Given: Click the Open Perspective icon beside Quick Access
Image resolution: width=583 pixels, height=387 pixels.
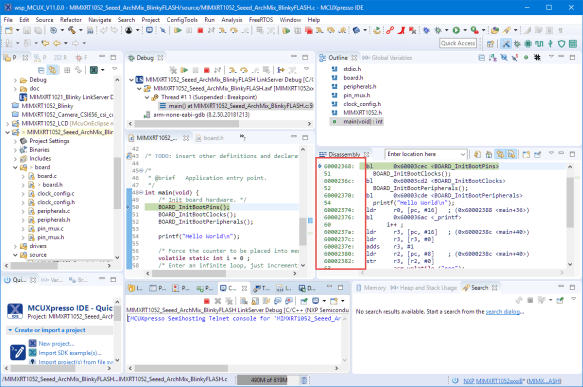Looking at the screenshot, I should 490,43.
